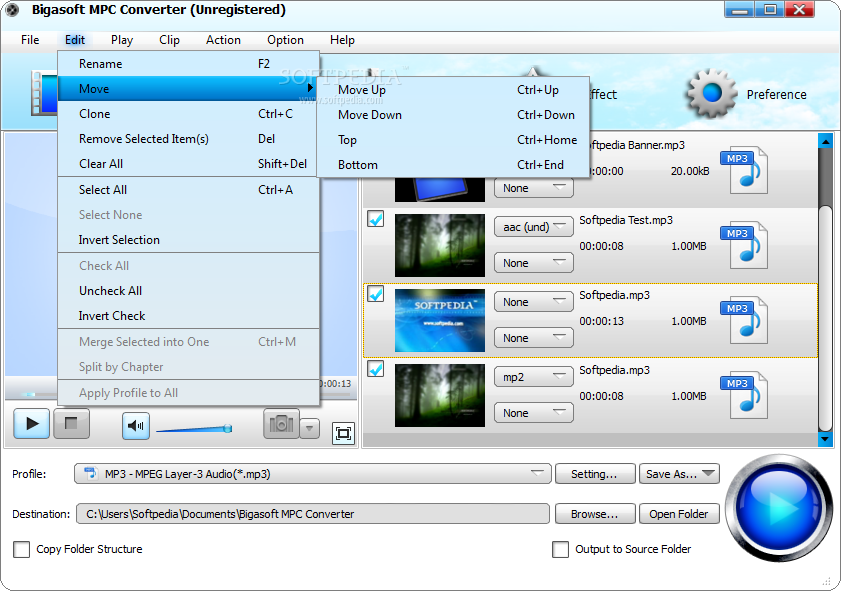The image size is (841, 591).
Task: Click MP3 format icon for Softpedia Test.mp3
Action: [x=744, y=245]
